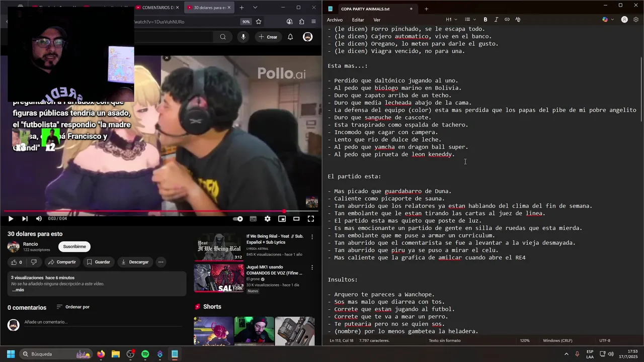The image size is (644, 362).
Task: Open H1 heading dropdown in Notepad
Action: tap(451, 20)
